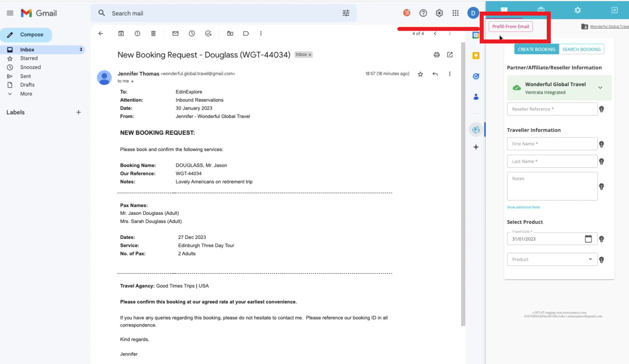This screenshot has width=629, height=364.
Task: Click the Notes text area
Action: (x=552, y=186)
